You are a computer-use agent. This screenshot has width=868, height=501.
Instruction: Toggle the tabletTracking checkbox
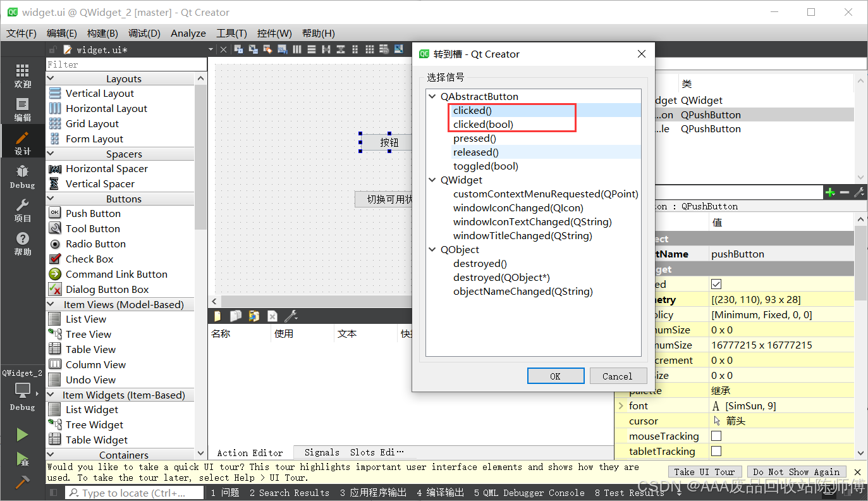pos(716,451)
